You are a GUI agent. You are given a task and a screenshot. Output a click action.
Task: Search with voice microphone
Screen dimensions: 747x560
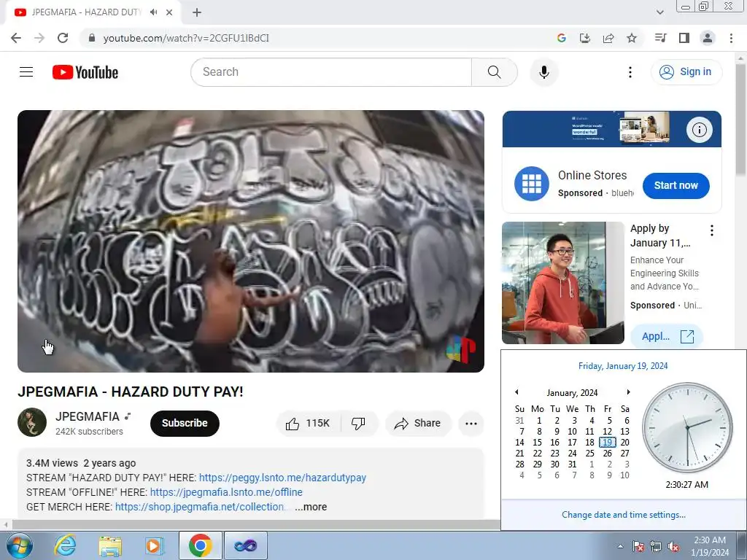tap(544, 72)
